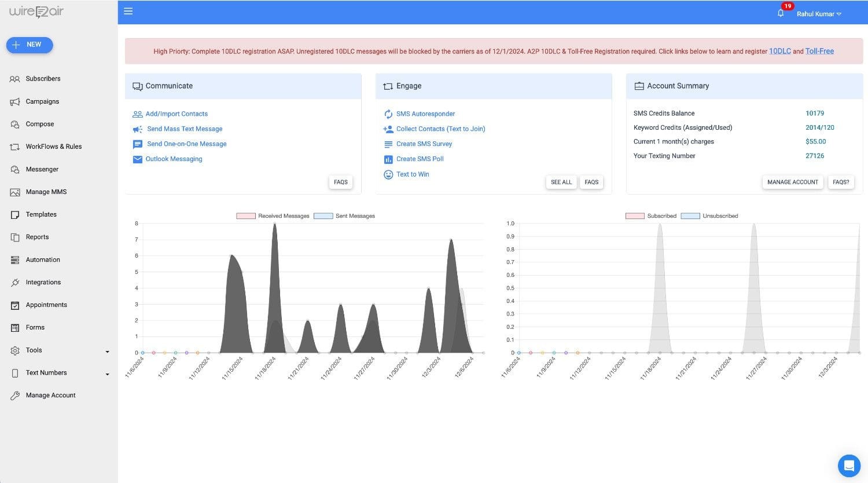Click the Campaigns megaphone icon in sidebar

point(15,102)
